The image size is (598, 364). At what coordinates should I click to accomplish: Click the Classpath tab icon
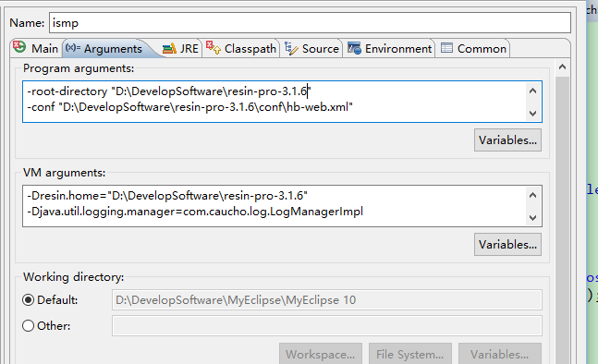[x=214, y=48]
